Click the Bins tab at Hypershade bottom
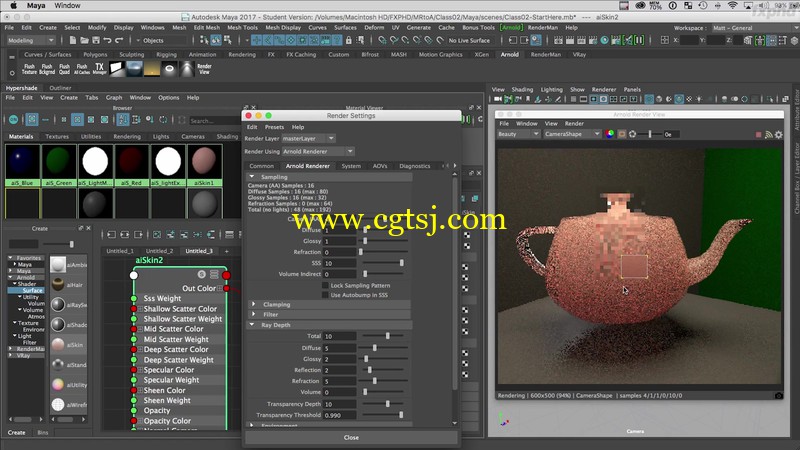The image size is (800, 450). coord(43,433)
